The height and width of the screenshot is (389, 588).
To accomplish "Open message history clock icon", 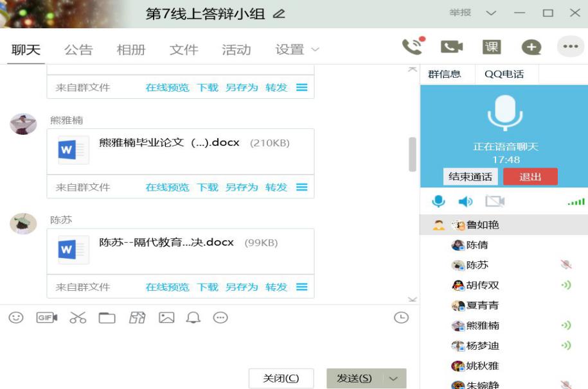I will pyautogui.click(x=401, y=317).
